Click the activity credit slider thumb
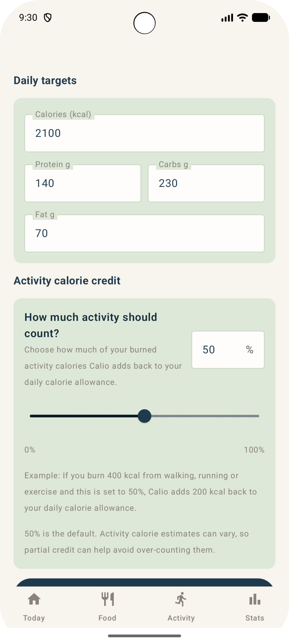Viewport: 289px width, 644px height. [144, 416]
